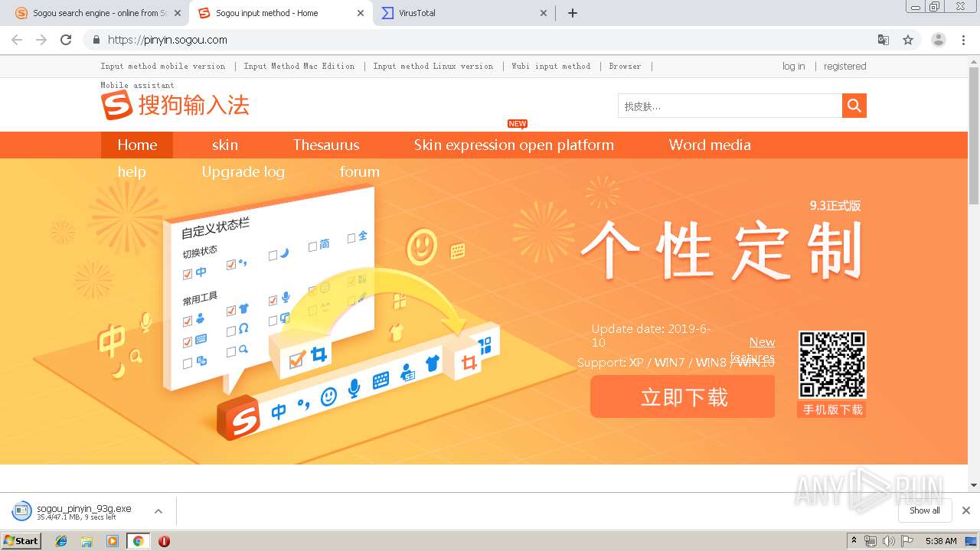Click Wubi input method link

pyautogui.click(x=551, y=67)
